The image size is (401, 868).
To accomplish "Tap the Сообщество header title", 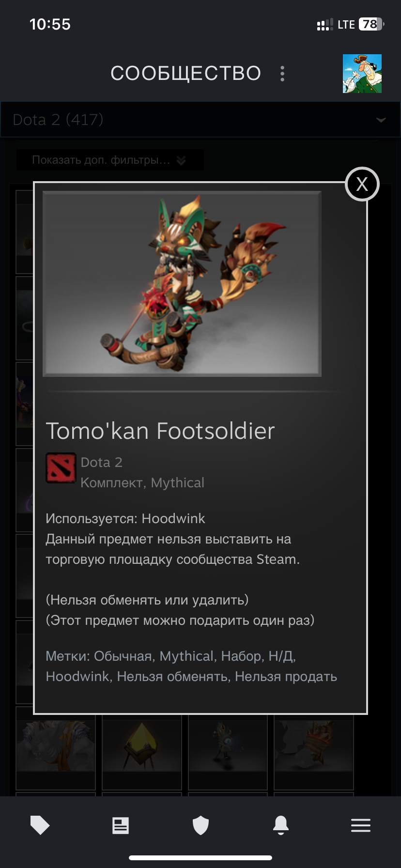I will pos(186,74).
